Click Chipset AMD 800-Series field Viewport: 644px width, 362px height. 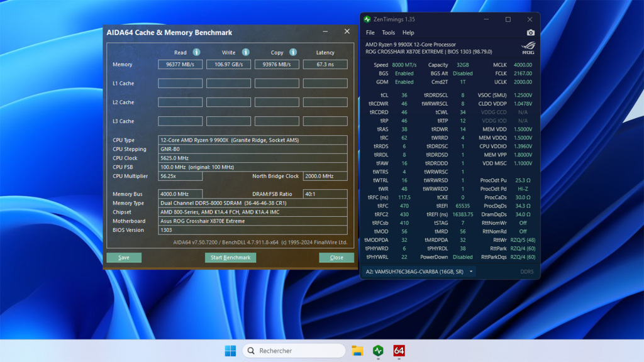point(253,212)
